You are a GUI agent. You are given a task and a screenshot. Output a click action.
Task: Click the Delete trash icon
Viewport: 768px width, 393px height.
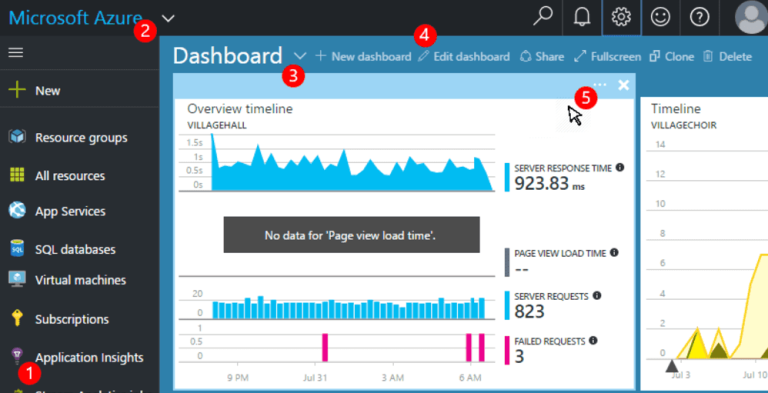(x=708, y=56)
